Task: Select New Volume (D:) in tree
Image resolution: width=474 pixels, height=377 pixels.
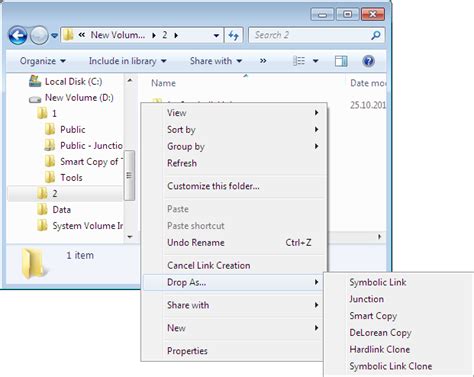Action: click(x=79, y=98)
